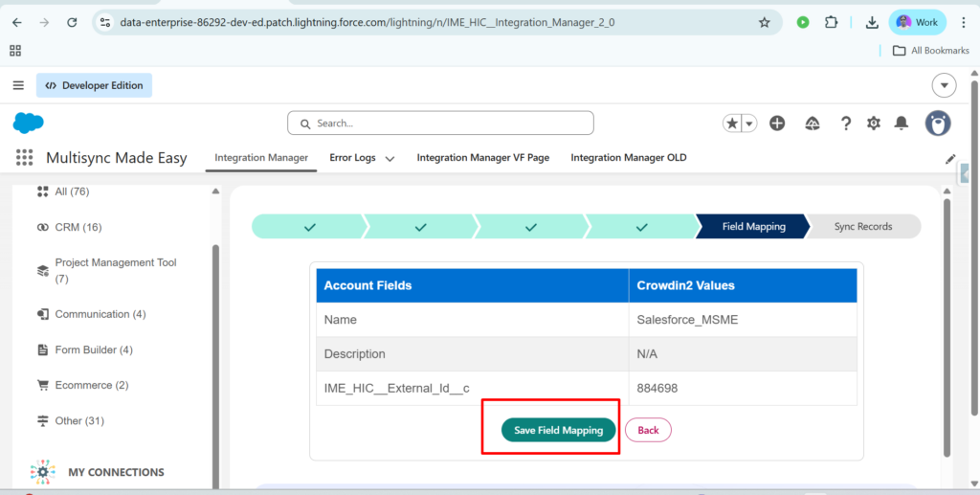This screenshot has height=495, width=980.
Task: Select the Form Builder (4) category
Action: point(85,349)
